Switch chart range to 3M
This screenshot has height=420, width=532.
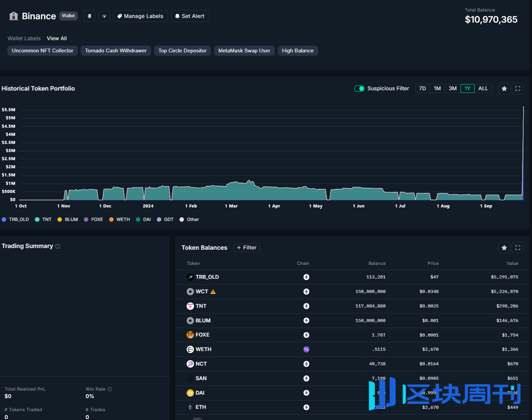tap(453, 89)
